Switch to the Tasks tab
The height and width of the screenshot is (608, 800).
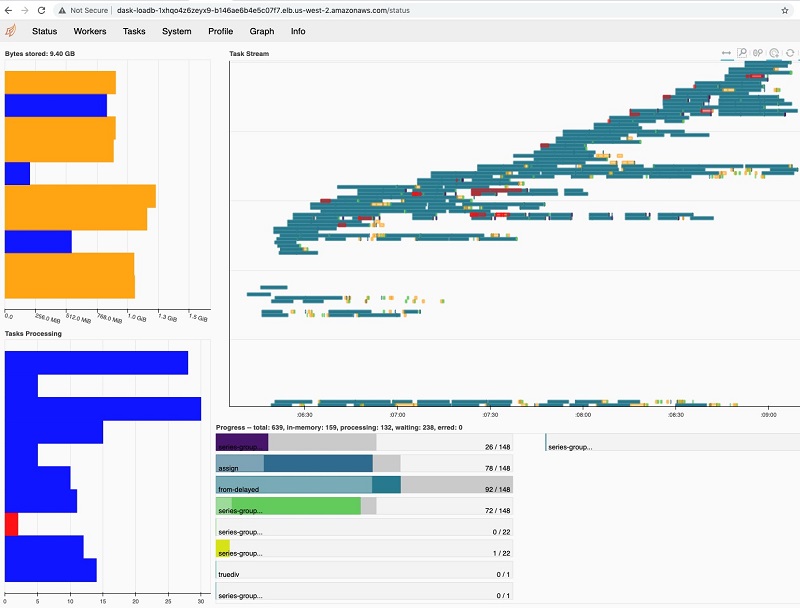[x=134, y=31]
